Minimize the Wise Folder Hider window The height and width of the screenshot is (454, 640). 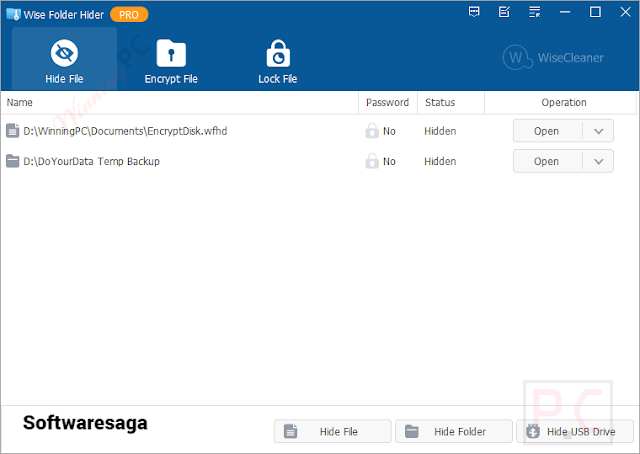[565, 12]
